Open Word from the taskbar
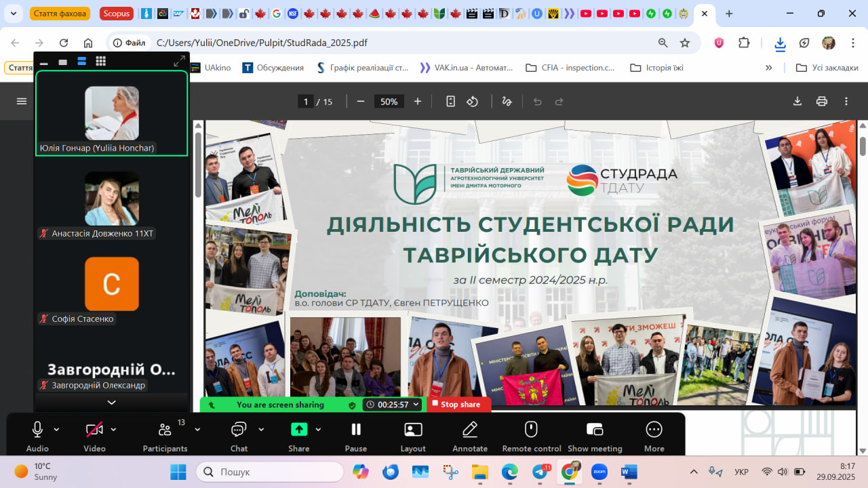This screenshot has width=868, height=488. click(x=629, y=472)
